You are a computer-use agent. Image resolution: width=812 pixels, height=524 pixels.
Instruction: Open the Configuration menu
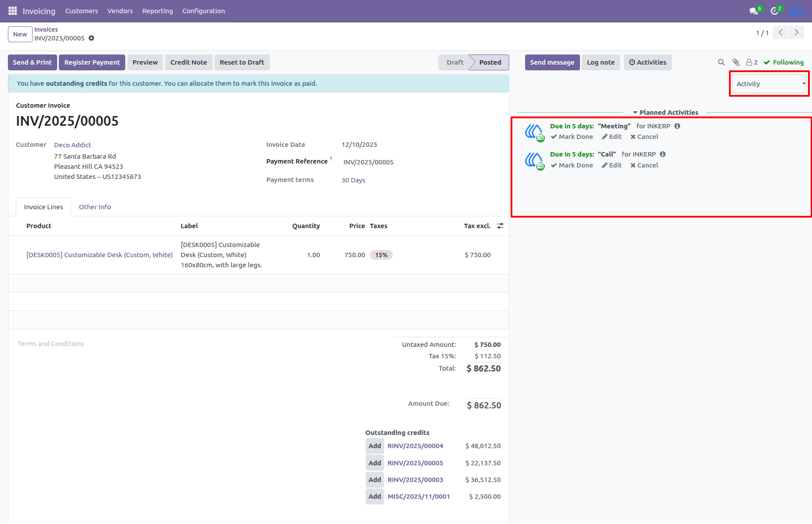coord(204,11)
